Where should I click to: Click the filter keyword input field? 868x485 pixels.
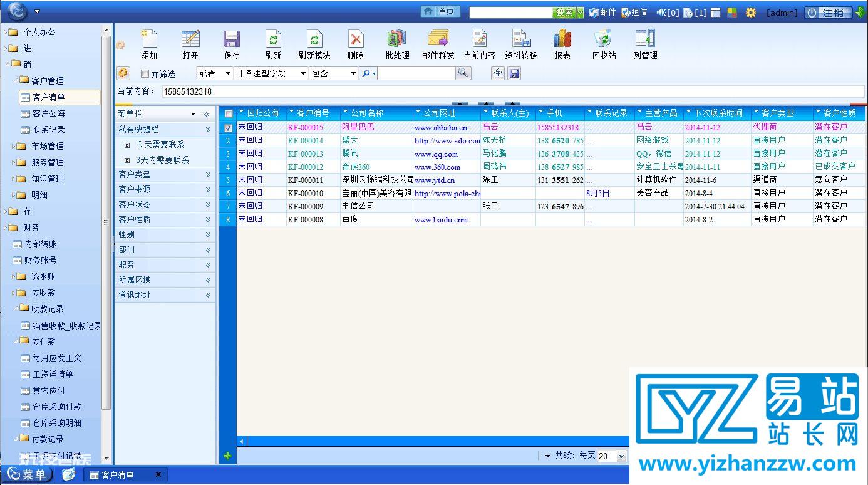pos(416,73)
